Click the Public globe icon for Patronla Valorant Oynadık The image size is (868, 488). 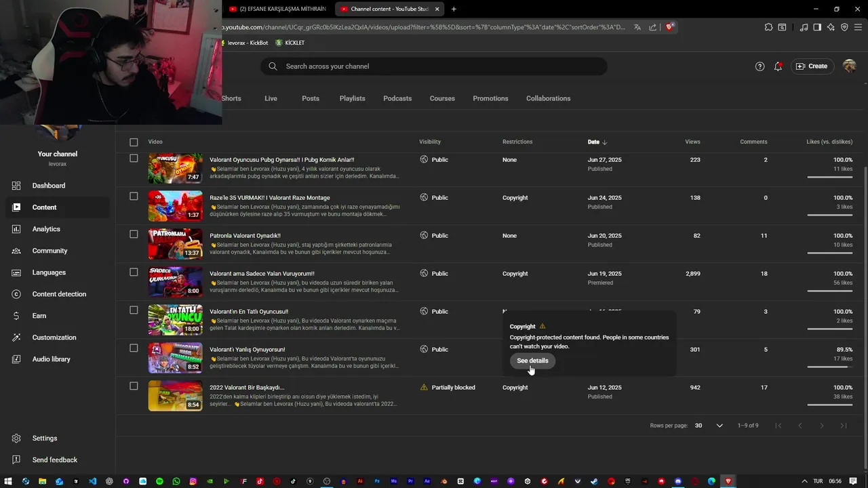(424, 236)
